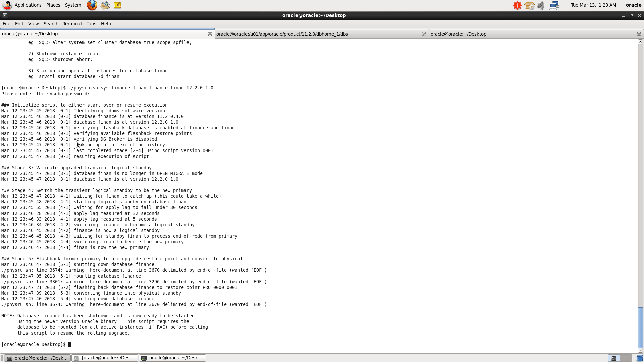Open the note-taking launcher icon
The width and height of the screenshot is (644, 362).
coord(117,5)
